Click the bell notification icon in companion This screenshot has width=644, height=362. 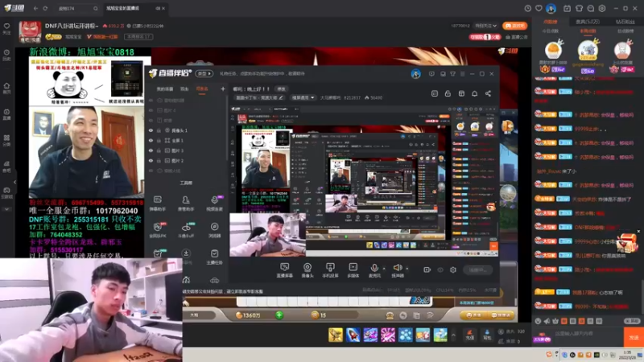pyautogui.click(x=474, y=93)
